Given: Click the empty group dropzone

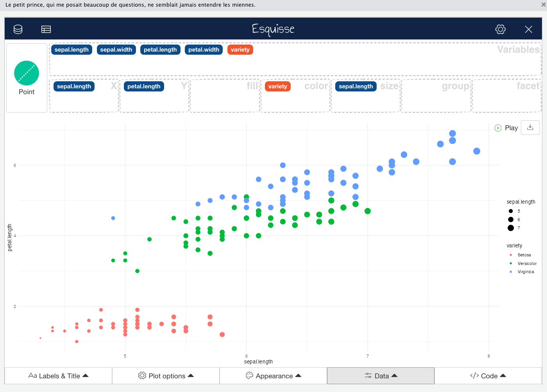Looking at the screenshot, I should click(436, 96).
